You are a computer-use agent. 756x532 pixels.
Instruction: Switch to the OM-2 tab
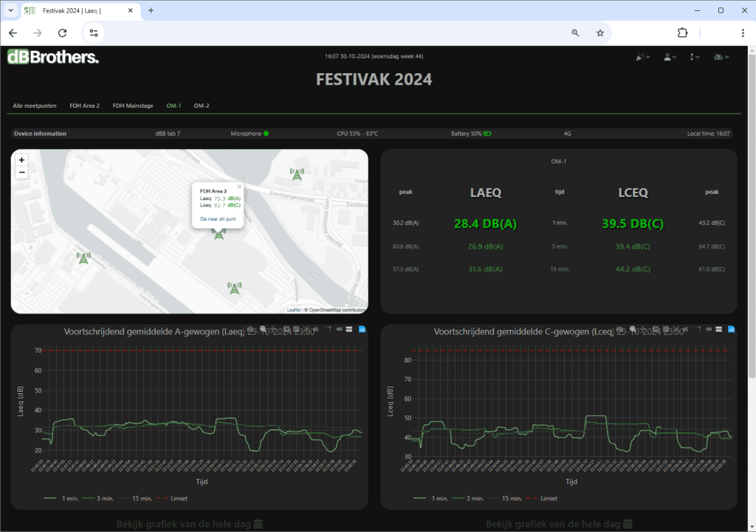(x=202, y=106)
